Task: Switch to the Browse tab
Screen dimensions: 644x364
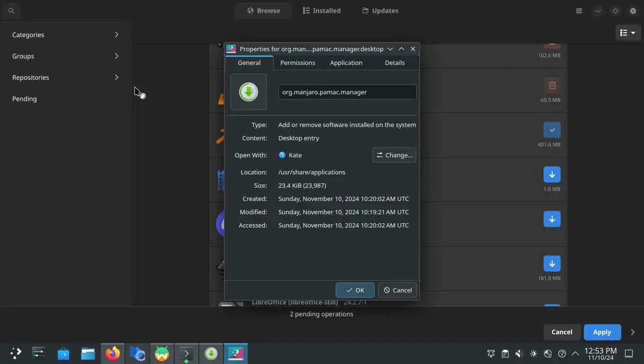Action: click(x=264, y=10)
